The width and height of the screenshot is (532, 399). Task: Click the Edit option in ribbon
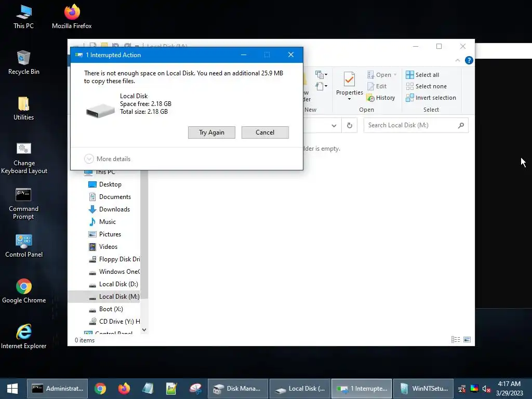pos(377,86)
